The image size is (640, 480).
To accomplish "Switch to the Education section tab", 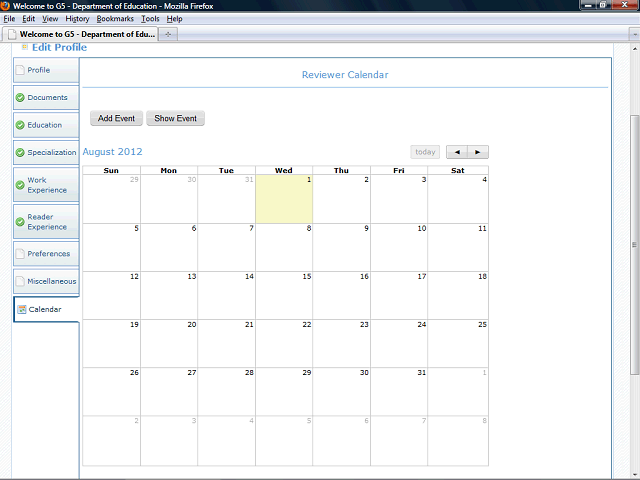I will click(46, 125).
